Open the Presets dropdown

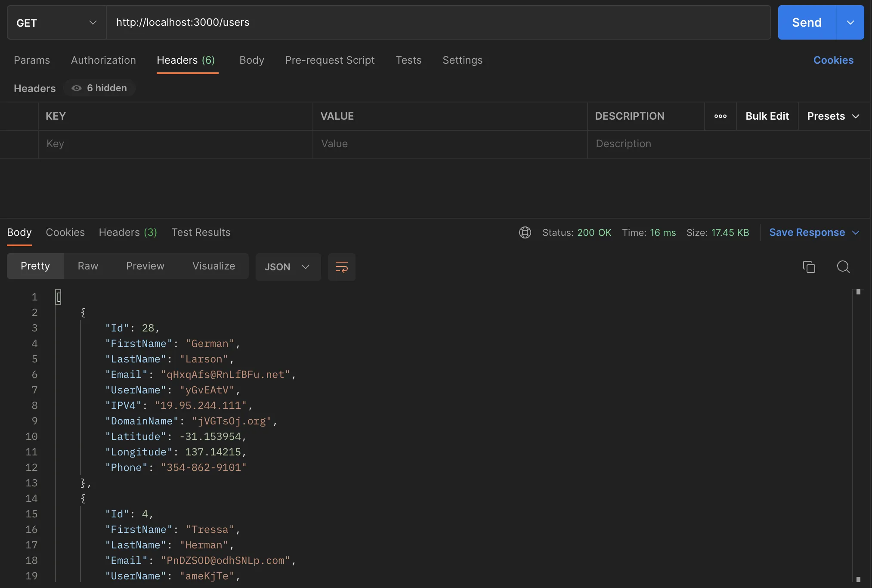point(833,116)
